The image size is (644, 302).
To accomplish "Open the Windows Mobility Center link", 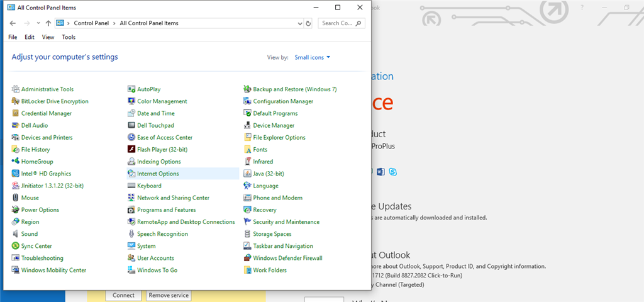I will pyautogui.click(x=54, y=270).
